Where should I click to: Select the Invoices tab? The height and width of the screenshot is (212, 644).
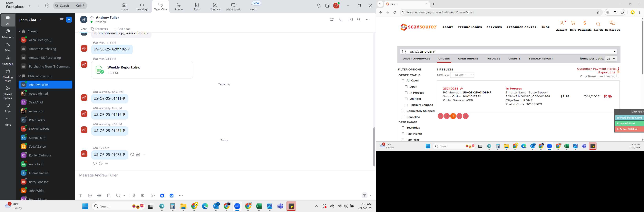[493, 59]
